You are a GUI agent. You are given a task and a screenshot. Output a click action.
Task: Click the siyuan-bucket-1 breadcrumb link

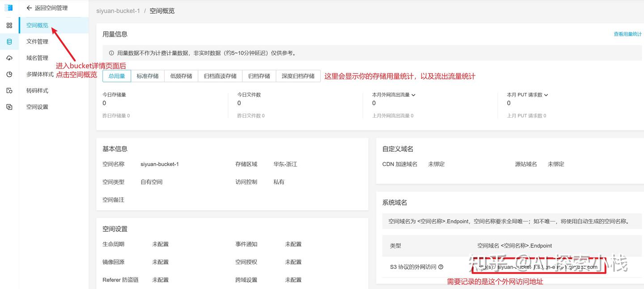[118, 11]
